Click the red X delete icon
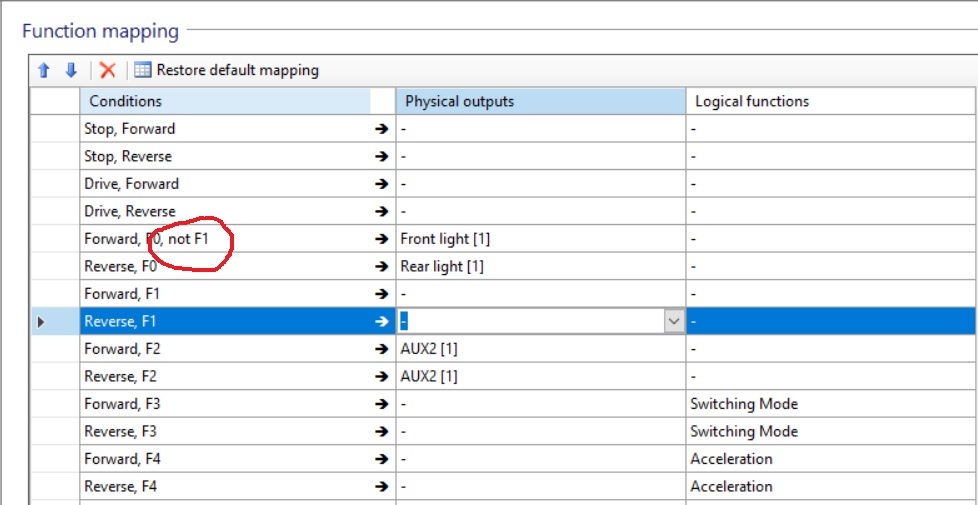Viewport: 978px width, 505px height. (x=108, y=70)
